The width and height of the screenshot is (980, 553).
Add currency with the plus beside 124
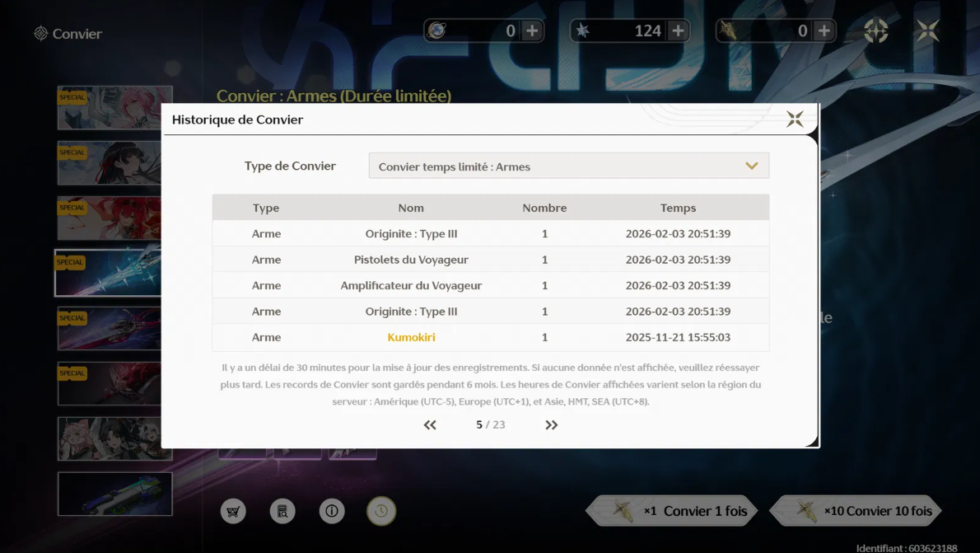(678, 30)
